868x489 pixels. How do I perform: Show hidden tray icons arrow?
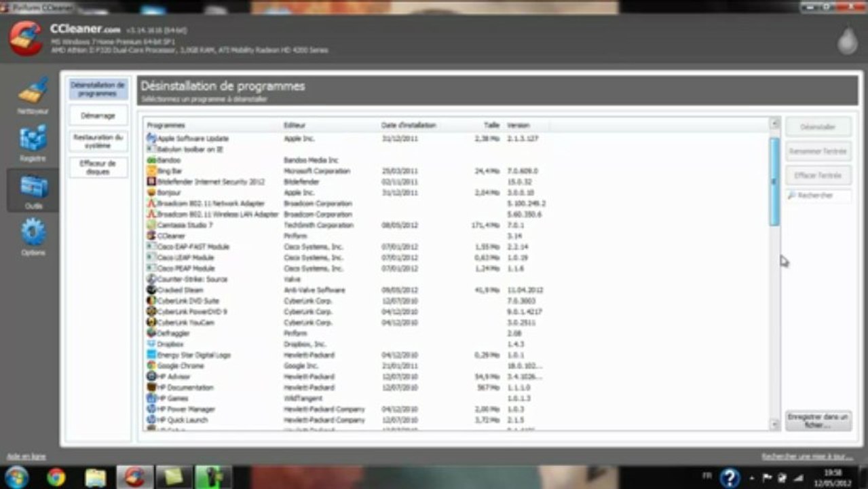click(x=751, y=477)
